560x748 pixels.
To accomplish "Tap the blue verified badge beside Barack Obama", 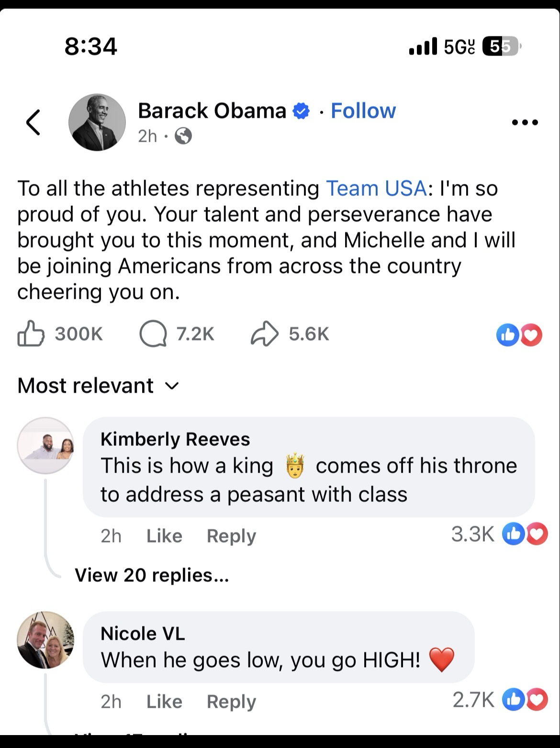I will coord(301,111).
